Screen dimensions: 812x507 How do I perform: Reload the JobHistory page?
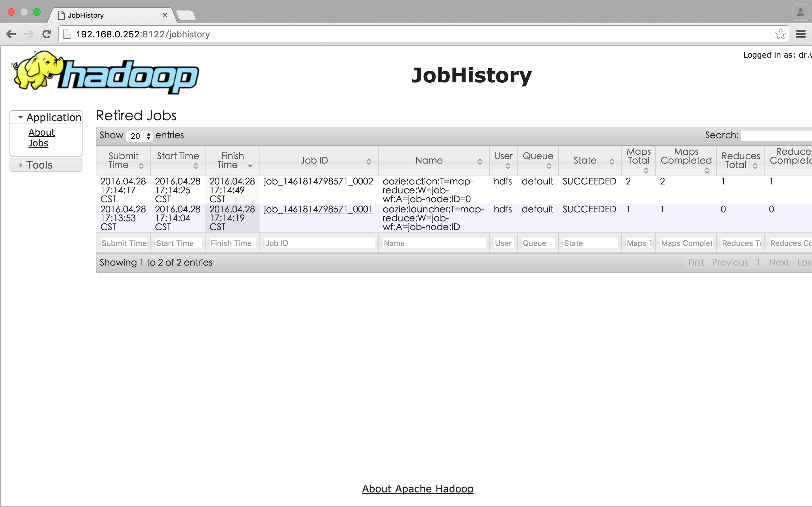click(x=47, y=34)
